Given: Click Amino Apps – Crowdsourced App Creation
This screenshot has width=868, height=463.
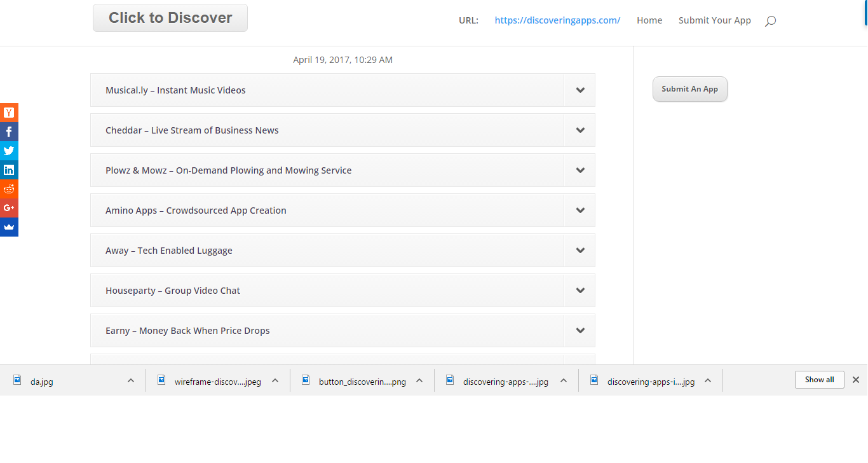Looking at the screenshot, I should (x=196, y=211).
